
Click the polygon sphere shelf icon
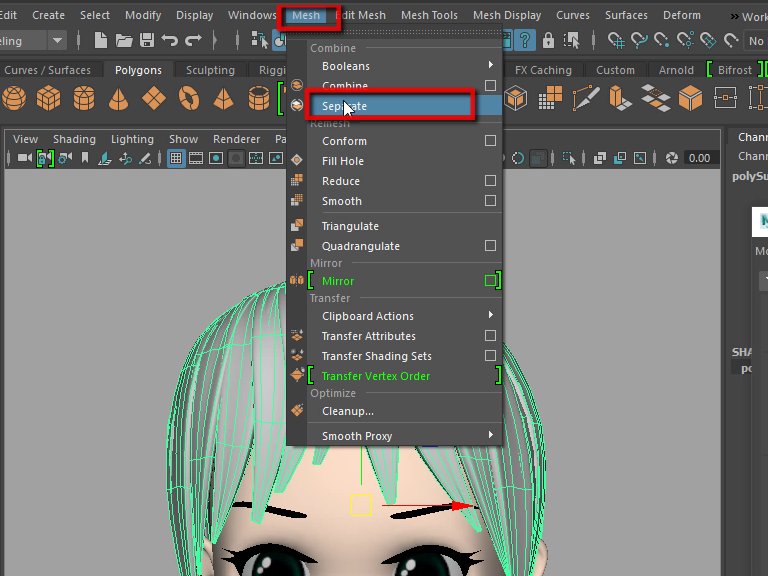click(14, 98)
